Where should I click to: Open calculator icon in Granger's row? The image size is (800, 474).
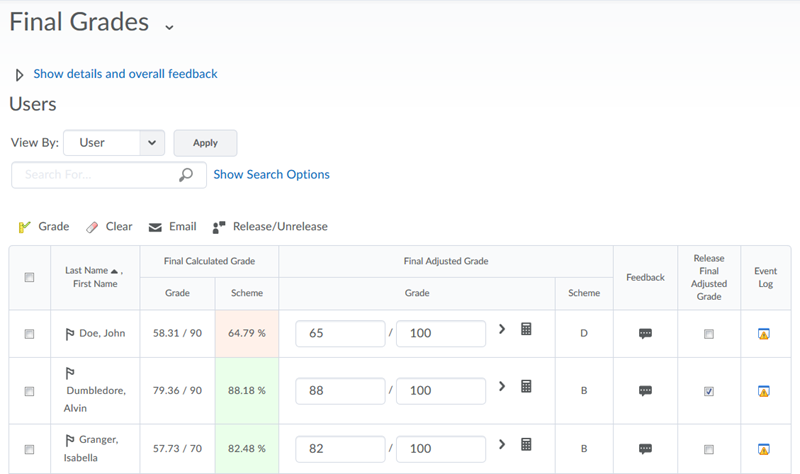526,445
